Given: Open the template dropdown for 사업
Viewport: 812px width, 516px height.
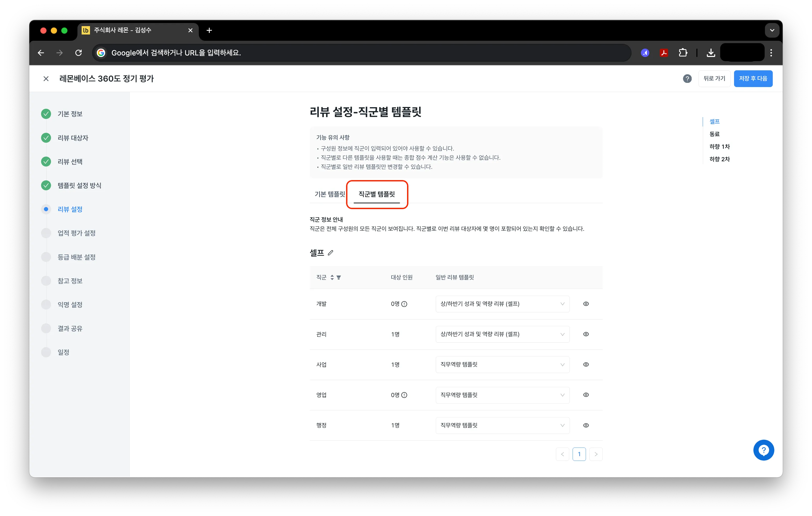Looking at the screenshot, I should tap(503, 365).
